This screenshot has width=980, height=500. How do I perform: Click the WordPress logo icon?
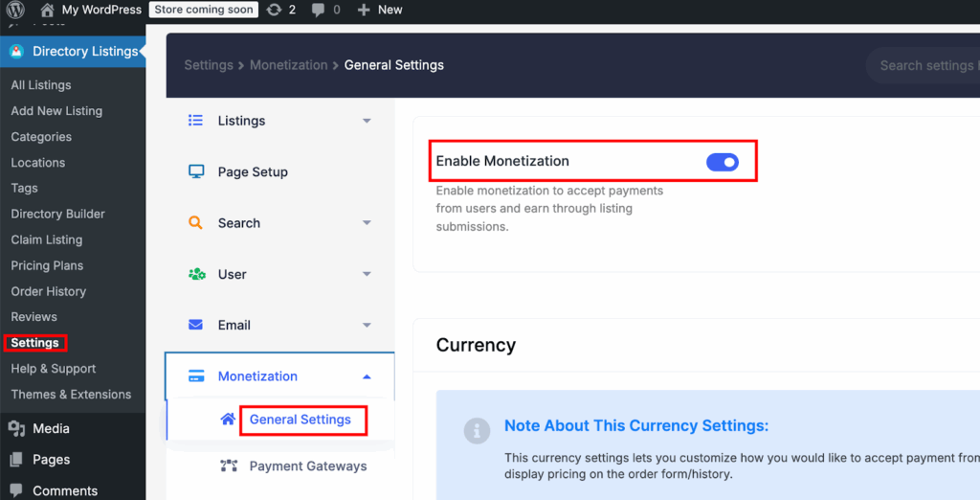[15, 10]
